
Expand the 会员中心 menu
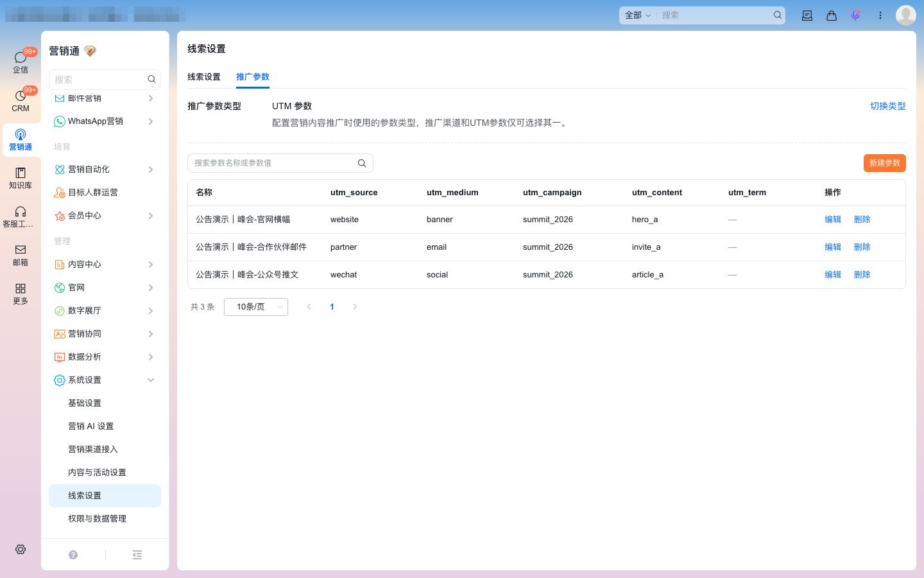[x=105, y=216]
